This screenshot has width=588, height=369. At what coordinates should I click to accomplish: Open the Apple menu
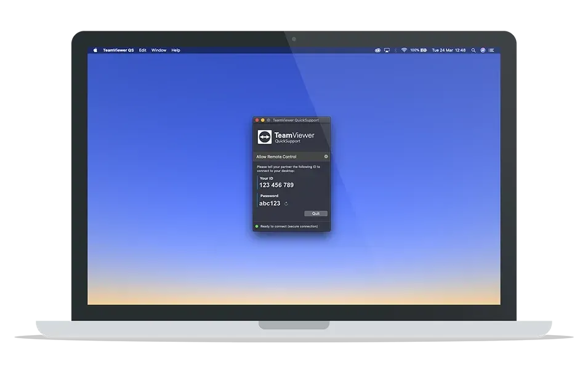95,50
